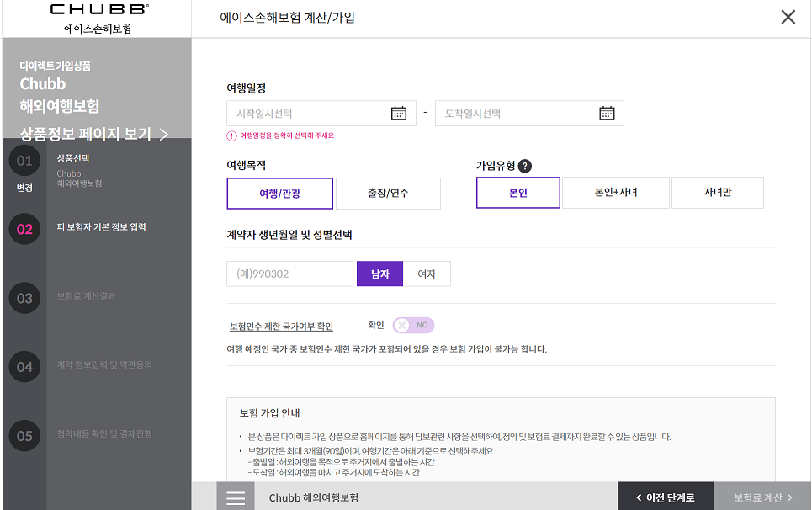Select 피 보험자 기본 정보 입력 step
812x510 pixels.
(102, 227)
